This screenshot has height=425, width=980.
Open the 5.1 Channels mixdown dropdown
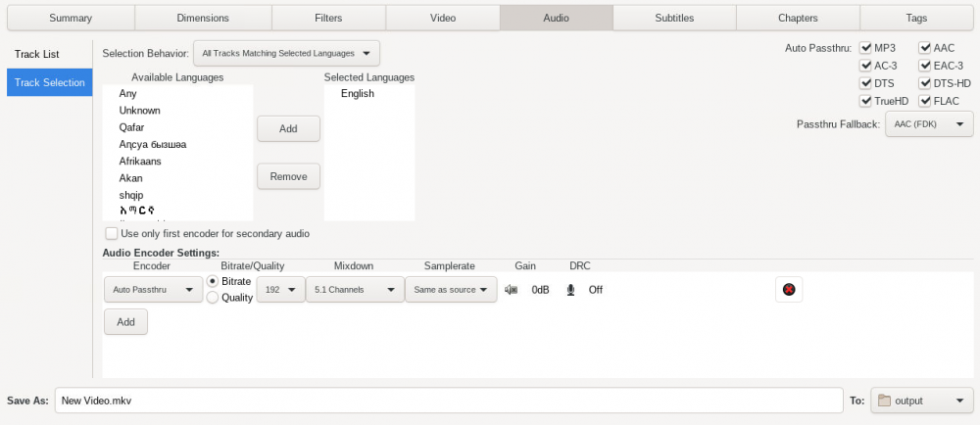(x=355, y=290)
